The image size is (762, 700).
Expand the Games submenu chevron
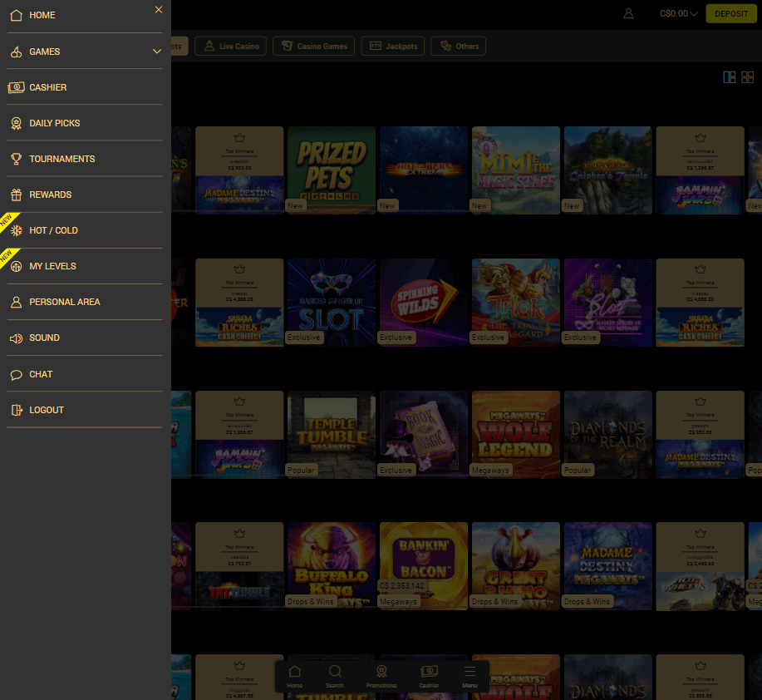[x=156, y=52]
